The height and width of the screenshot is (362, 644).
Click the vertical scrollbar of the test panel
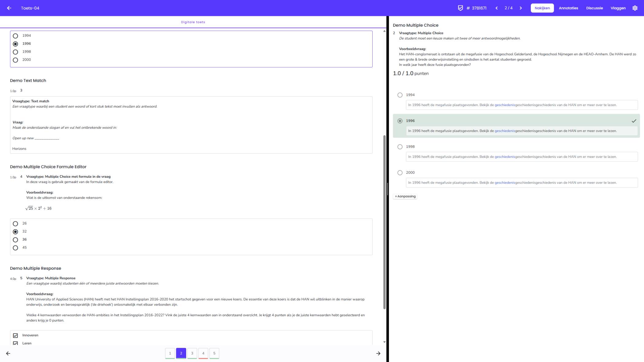pos(384,222)
